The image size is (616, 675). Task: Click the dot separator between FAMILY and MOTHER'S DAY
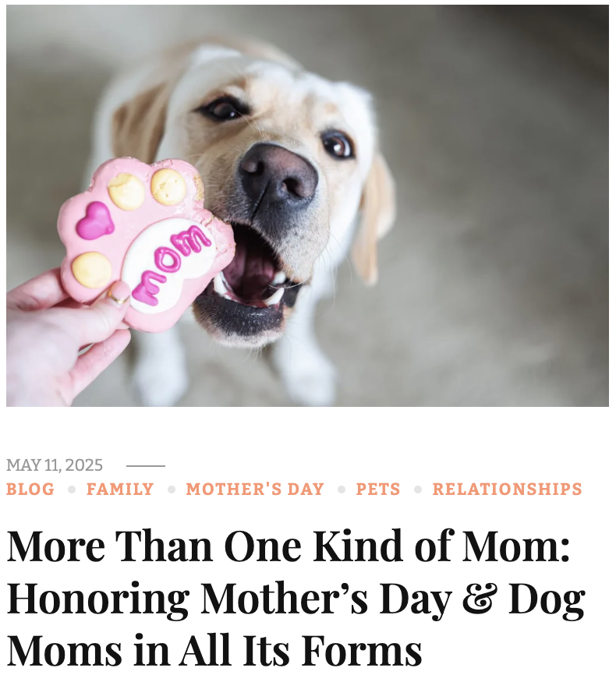(x=171, y=490)
